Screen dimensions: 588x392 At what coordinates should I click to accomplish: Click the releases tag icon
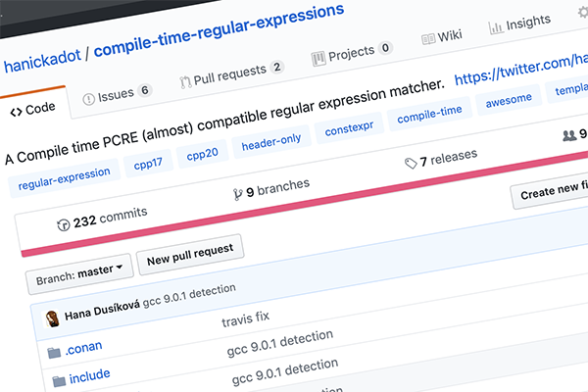[411, 163]
